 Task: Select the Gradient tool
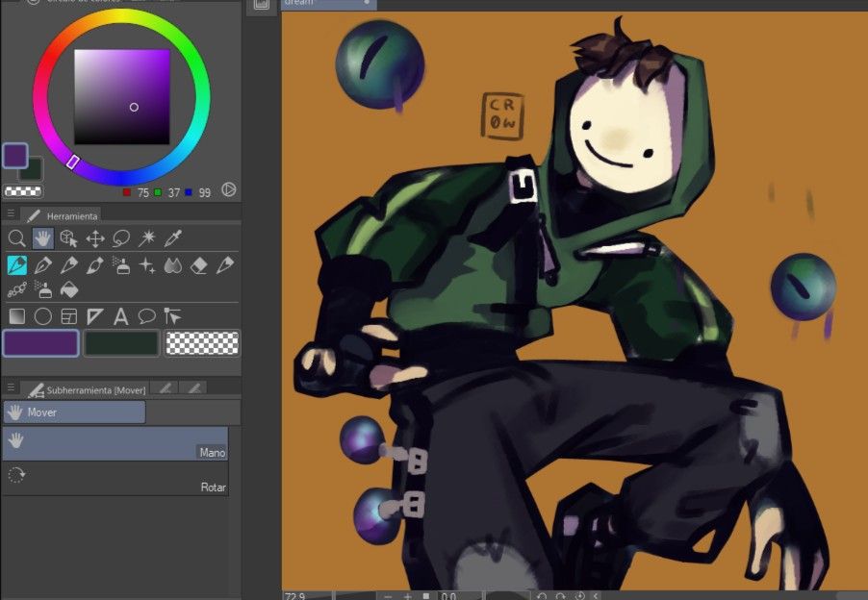pyautogui.click(x=17, y=316)
